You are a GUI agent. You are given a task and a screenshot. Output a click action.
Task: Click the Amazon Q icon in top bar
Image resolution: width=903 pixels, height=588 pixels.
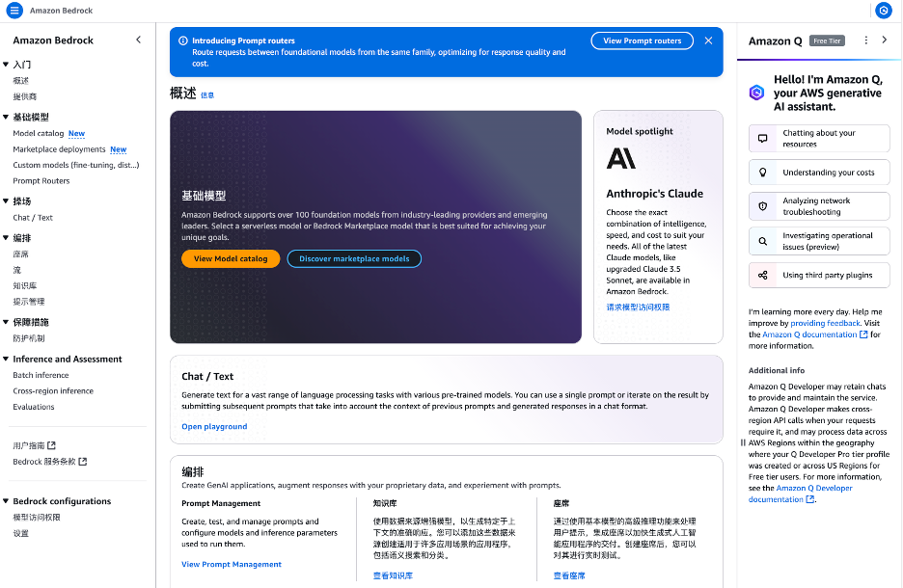(884, 11)
